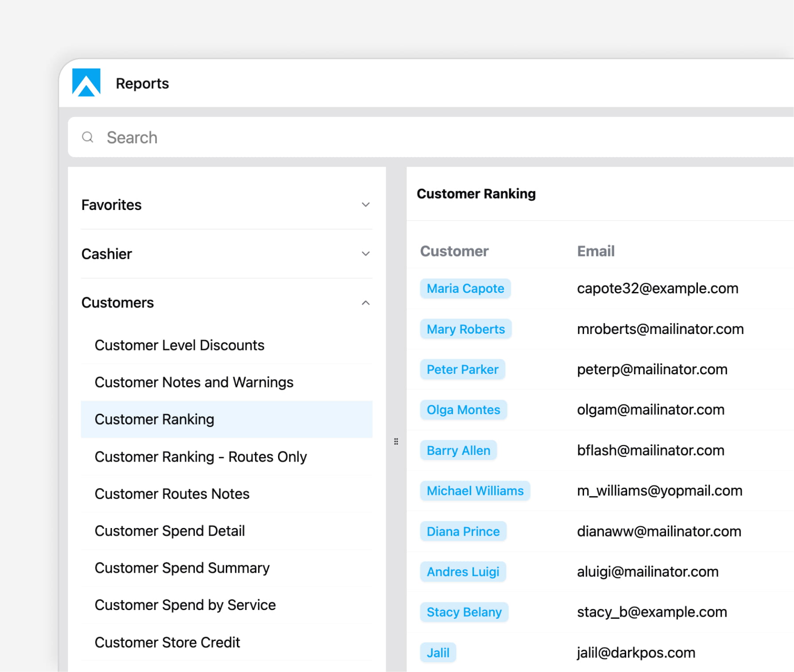Click email jalil@darkpos.com
The image size is (794, 672).
[636, 653]
